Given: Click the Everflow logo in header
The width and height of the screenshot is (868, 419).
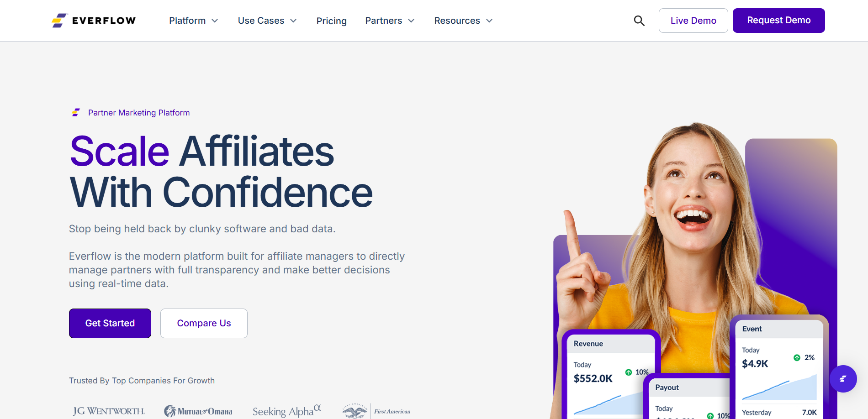Looking at the screenshot, I should [x=94, y=21].
